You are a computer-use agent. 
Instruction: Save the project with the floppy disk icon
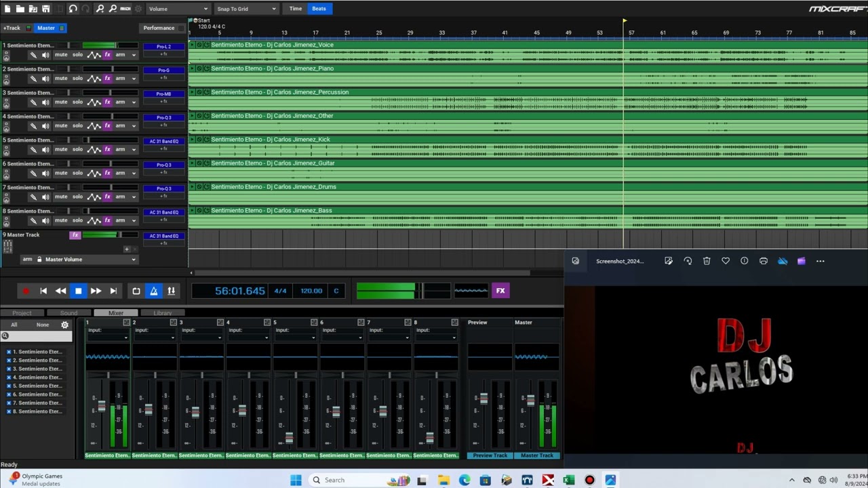tap(45, 9)
